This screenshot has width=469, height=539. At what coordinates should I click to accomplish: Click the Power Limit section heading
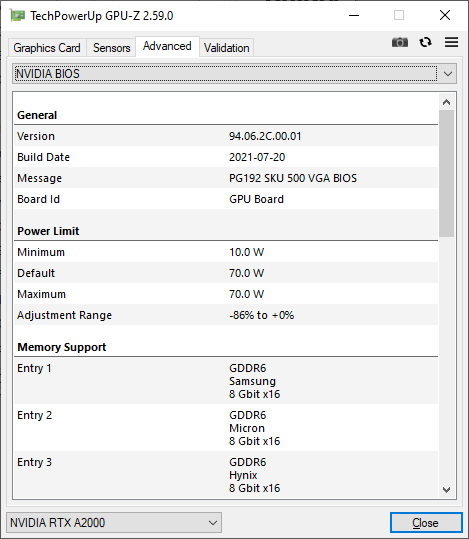[48, 231]
